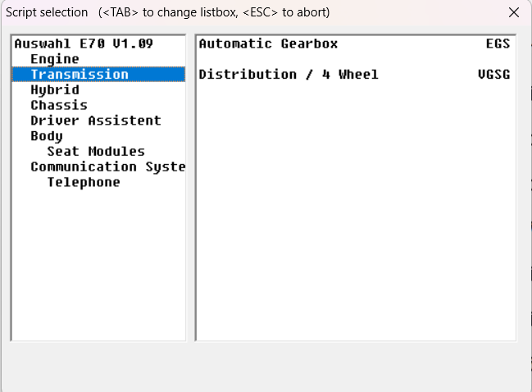This screenshot has width=532, height=392.
Task: Choose the Telephone sub-entry
Action: tap(84, 182)
